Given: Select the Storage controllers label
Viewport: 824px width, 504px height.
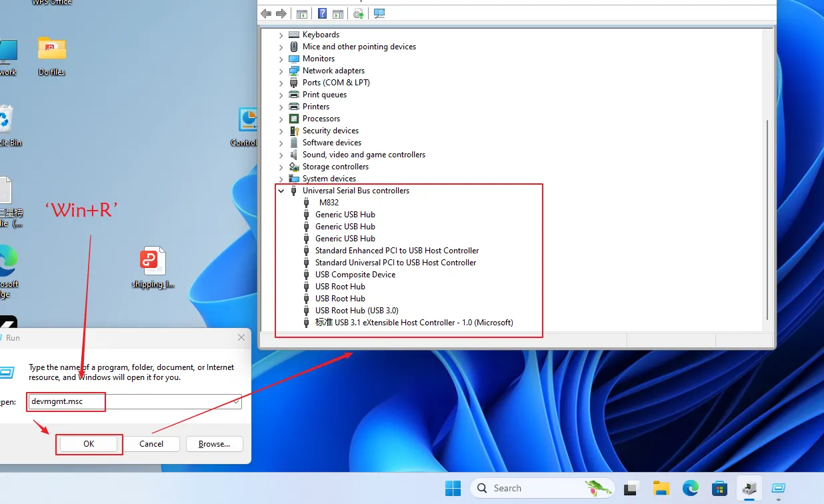Looking at the screenshot, I should 335,167.
